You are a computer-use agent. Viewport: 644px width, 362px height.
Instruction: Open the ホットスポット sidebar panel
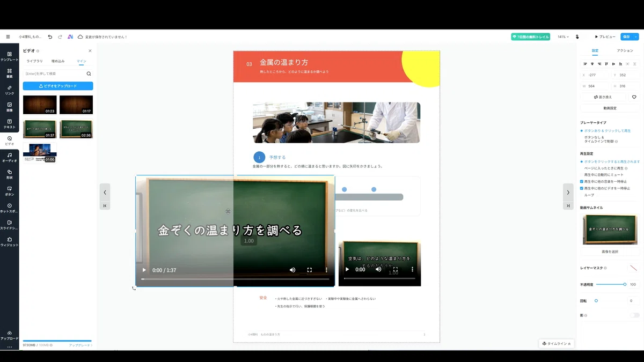coord(10,208)
